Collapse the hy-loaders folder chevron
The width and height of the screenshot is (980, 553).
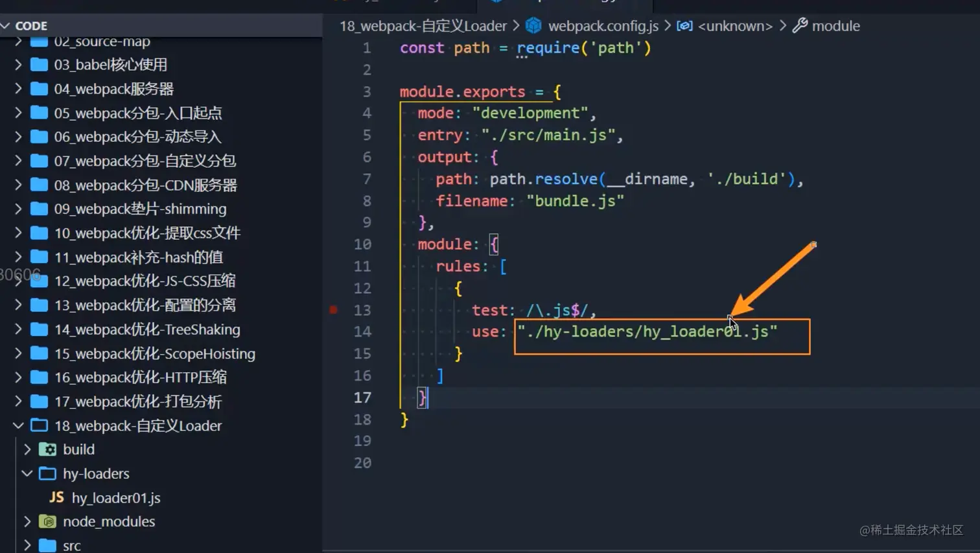tap(27, 473)
